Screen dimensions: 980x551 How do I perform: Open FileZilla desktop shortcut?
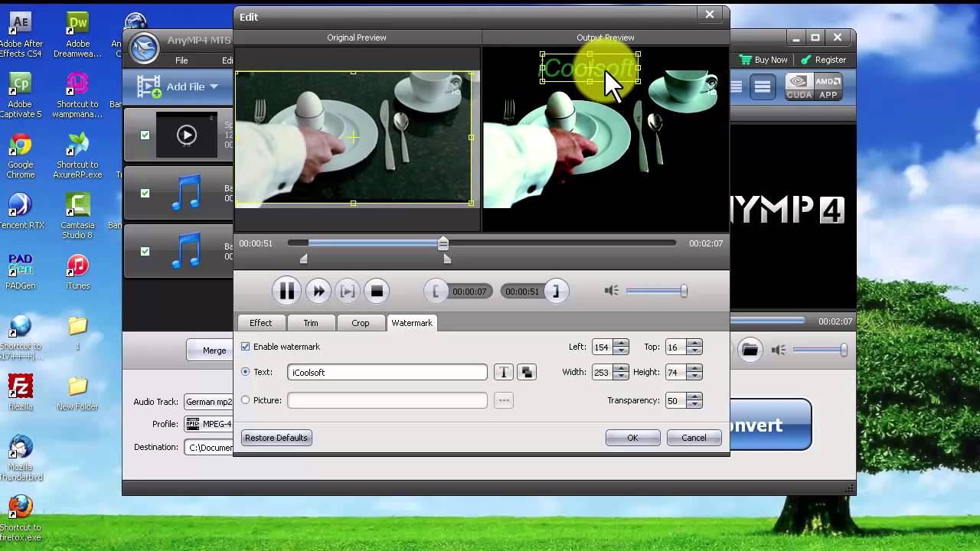pyautogui.click(x=21, y=392)
